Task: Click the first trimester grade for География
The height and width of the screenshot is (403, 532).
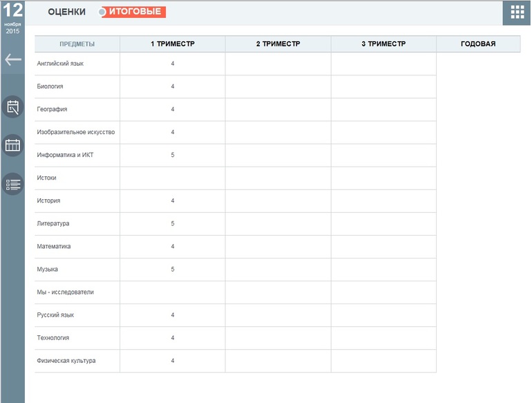Action: [x=173, y=109]
